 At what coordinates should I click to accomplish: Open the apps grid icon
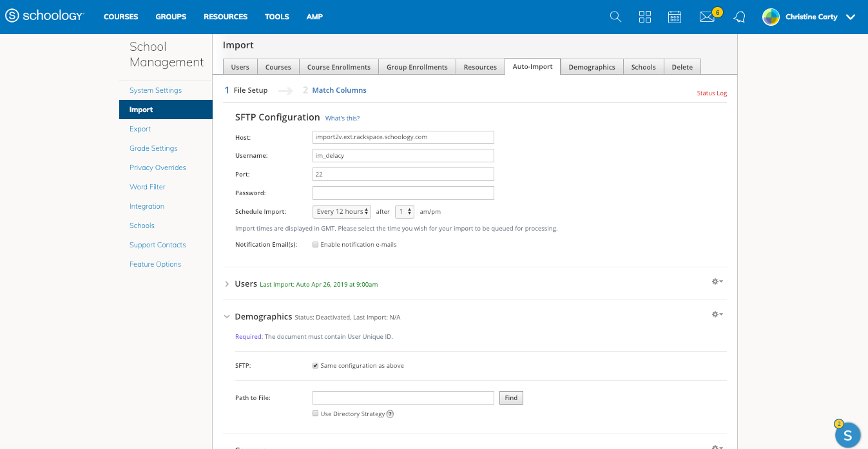click(x=644, y=17)
